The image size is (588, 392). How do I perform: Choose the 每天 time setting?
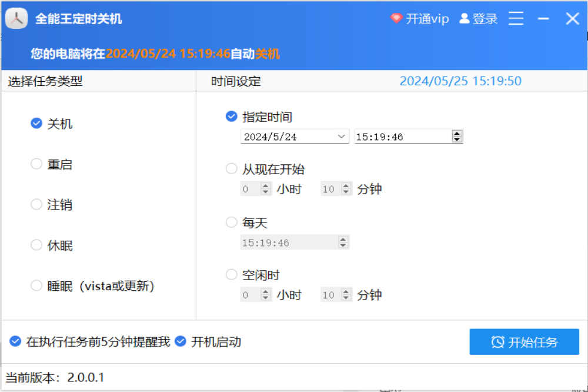click(232, 222)
